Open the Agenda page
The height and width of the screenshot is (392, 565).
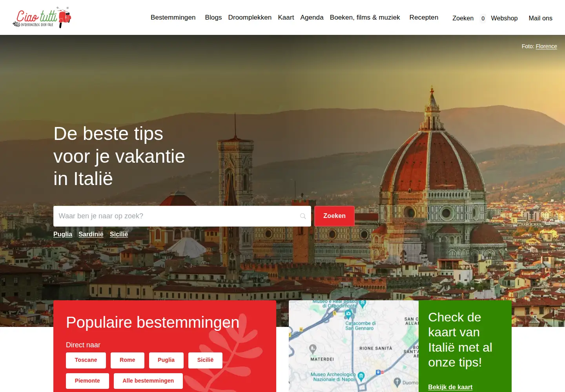coord(312,18)
